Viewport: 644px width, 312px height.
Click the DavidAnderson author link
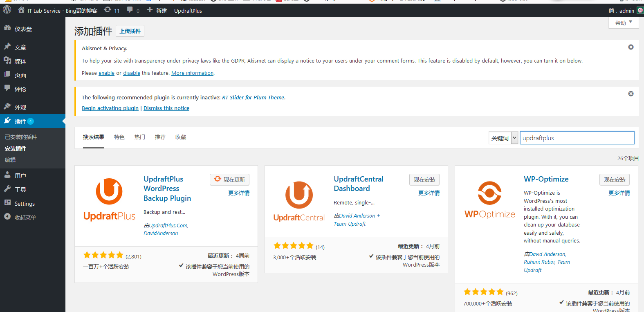161,233
